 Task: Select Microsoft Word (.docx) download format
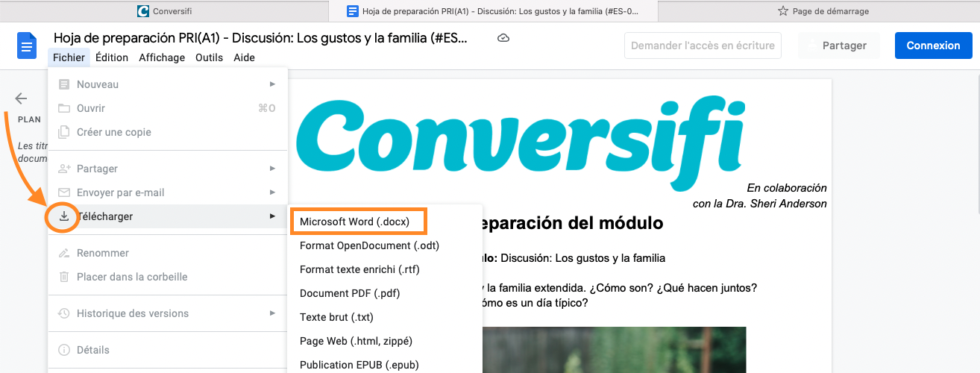point(354,222)
